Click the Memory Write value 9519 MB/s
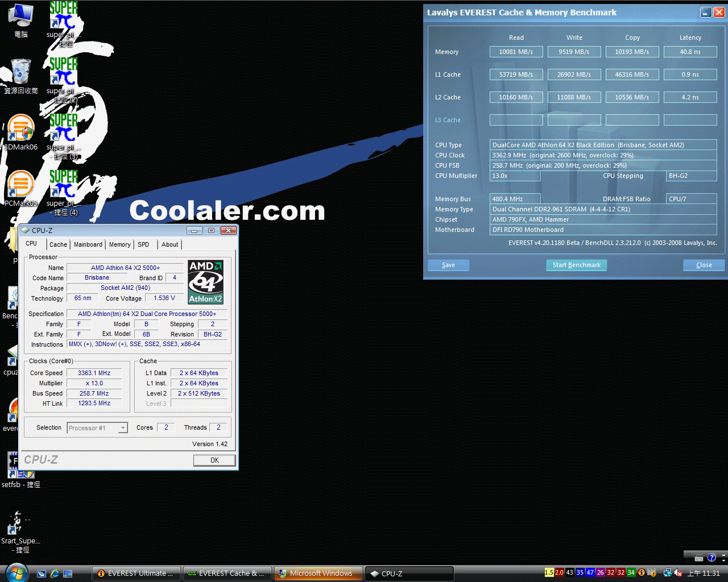 [x=574, y=52]
